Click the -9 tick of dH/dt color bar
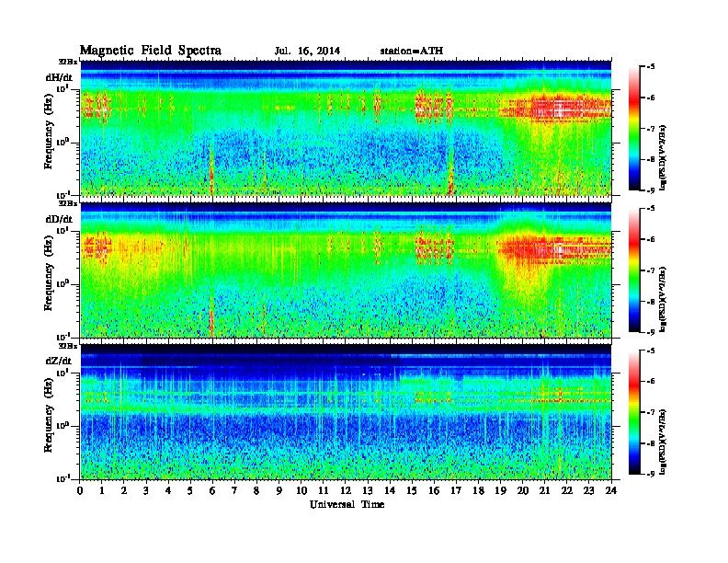The image size is (728, 563). pyautogui.click(x=651, y=190)
